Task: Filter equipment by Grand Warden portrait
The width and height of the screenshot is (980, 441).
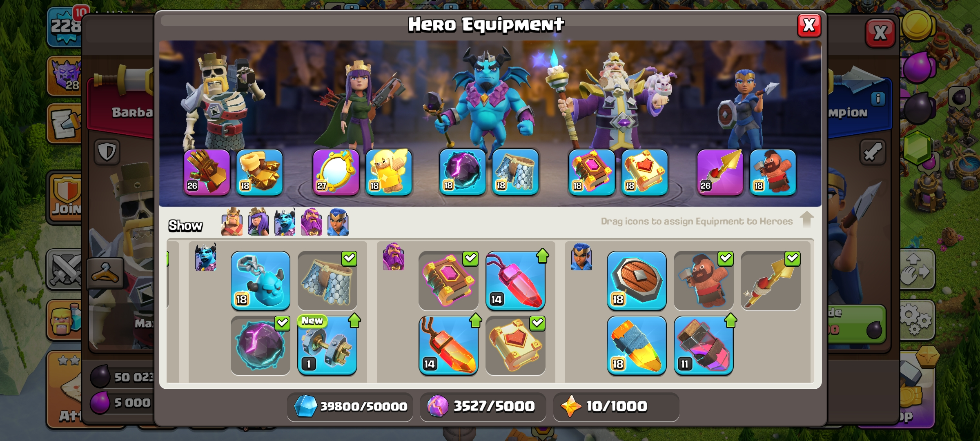Action: tap(312, 222)
